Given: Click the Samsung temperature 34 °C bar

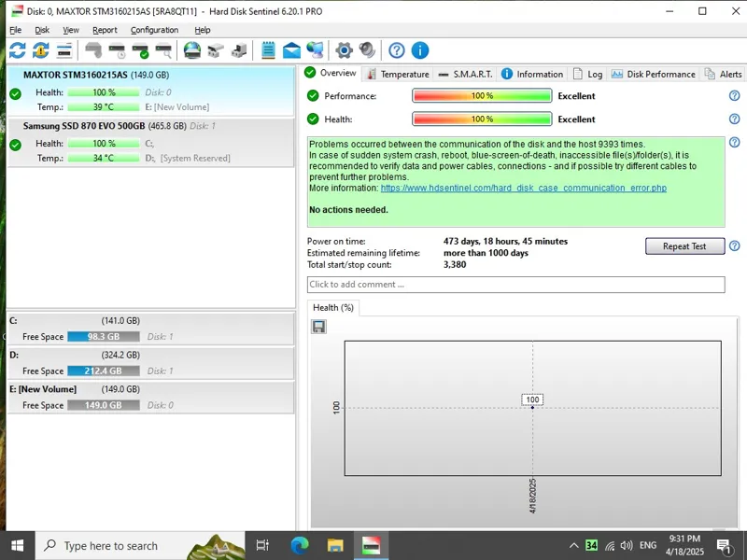Looking at the screenshot, I should tap(104, 158).
